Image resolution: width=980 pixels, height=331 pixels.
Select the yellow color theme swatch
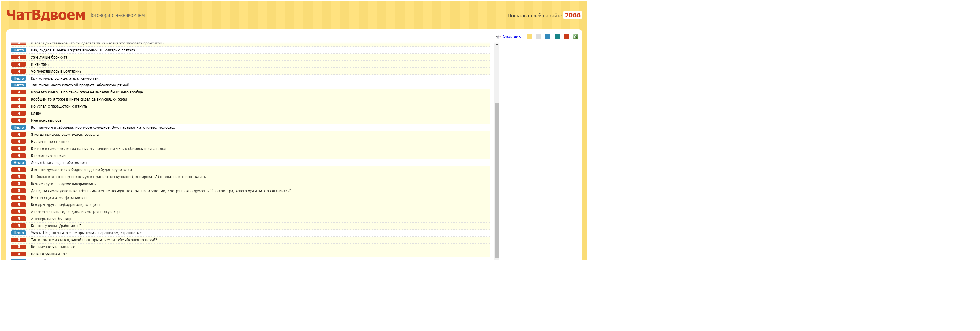[x=529, y=36]
